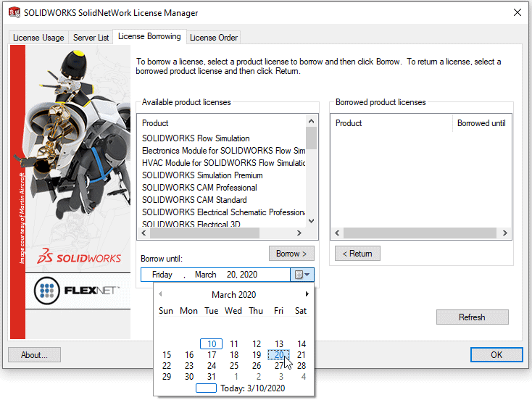The height and width of the screenshot is (400, 532).
Task: Click the left arrow of borrowed licenses scrollbar
Action: [337, 233]
